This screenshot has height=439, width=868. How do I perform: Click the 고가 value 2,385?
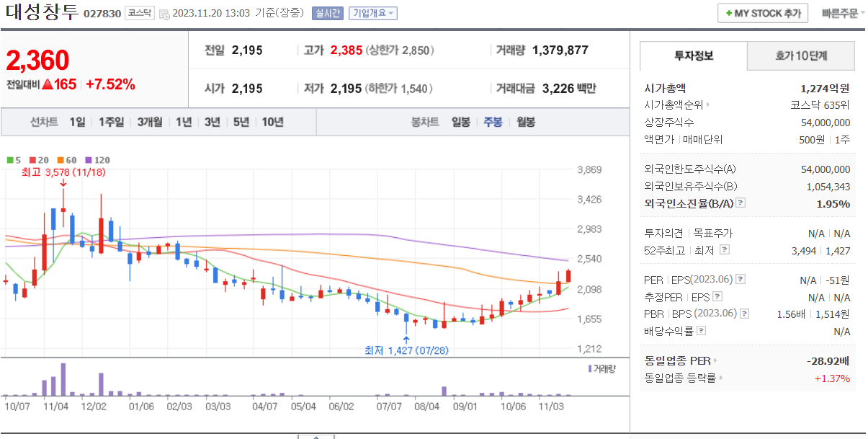(x=346, y=50)
